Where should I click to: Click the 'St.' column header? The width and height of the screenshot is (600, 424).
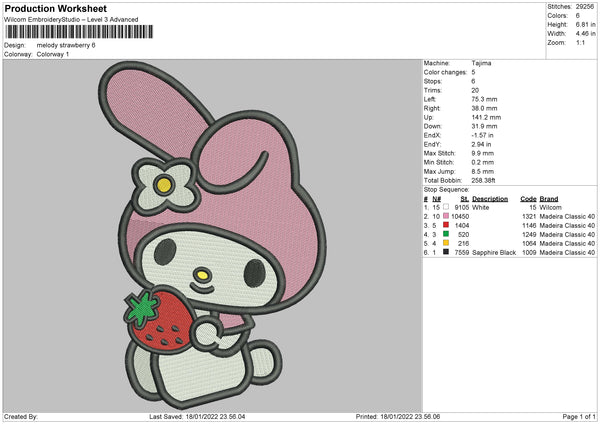click(465, 199)
